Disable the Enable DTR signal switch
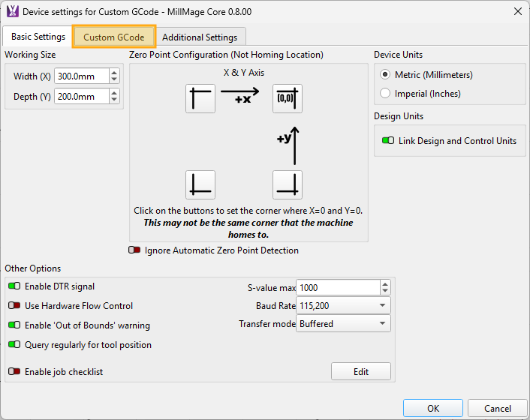Screen dimensions: 530x420 pyautogui.click(x=14, y=286)
